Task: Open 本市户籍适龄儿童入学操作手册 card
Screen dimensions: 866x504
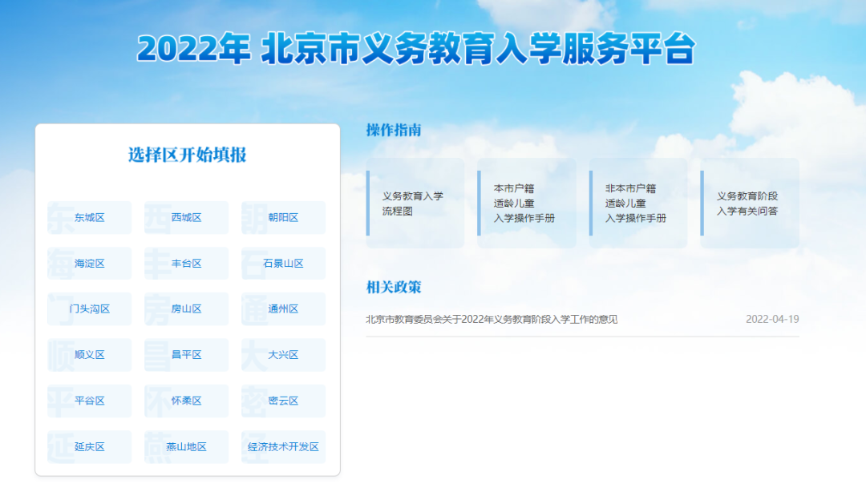Action: (x=527, y=204)
